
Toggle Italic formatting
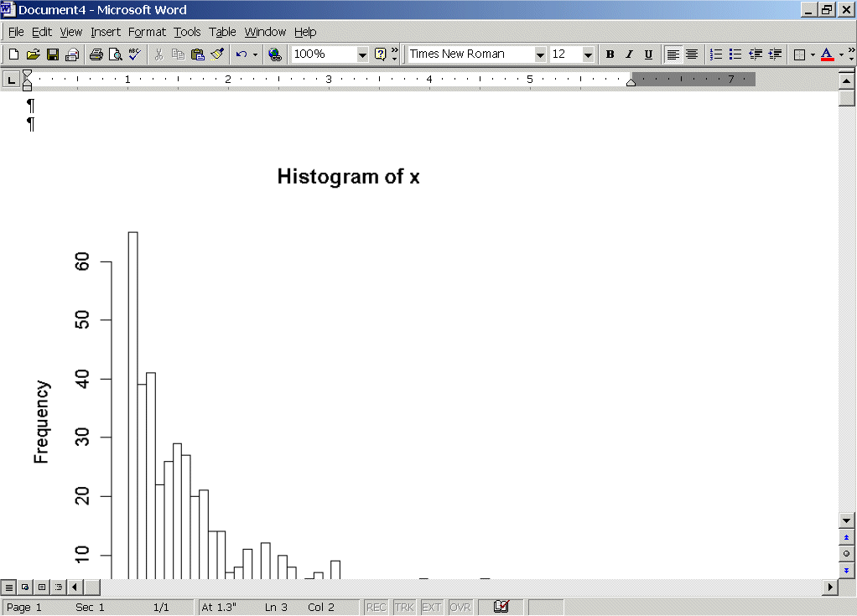pos(629,54)
